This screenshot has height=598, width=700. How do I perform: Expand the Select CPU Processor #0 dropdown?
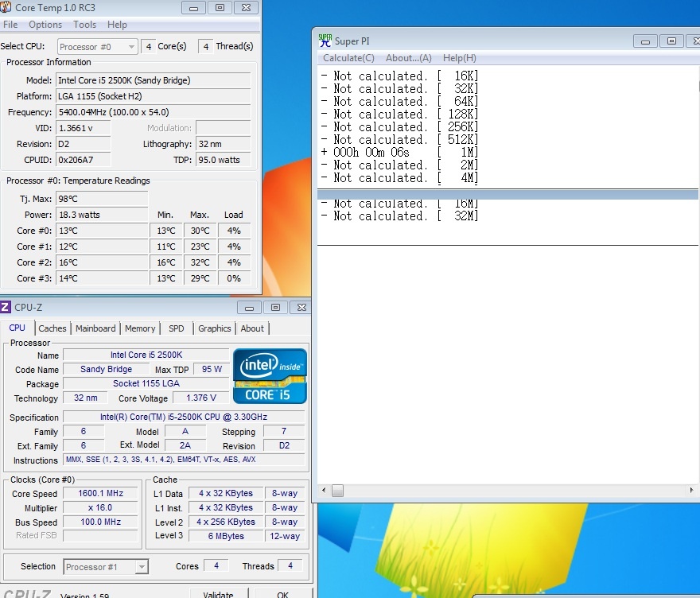pos(97,46)
